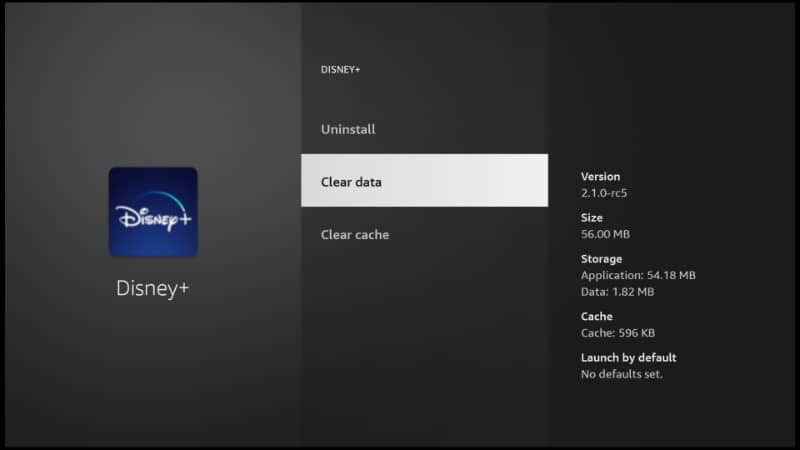This screenshot has height=450, width=800.
Task: Click the Size heading
Action: click(592, 218)
